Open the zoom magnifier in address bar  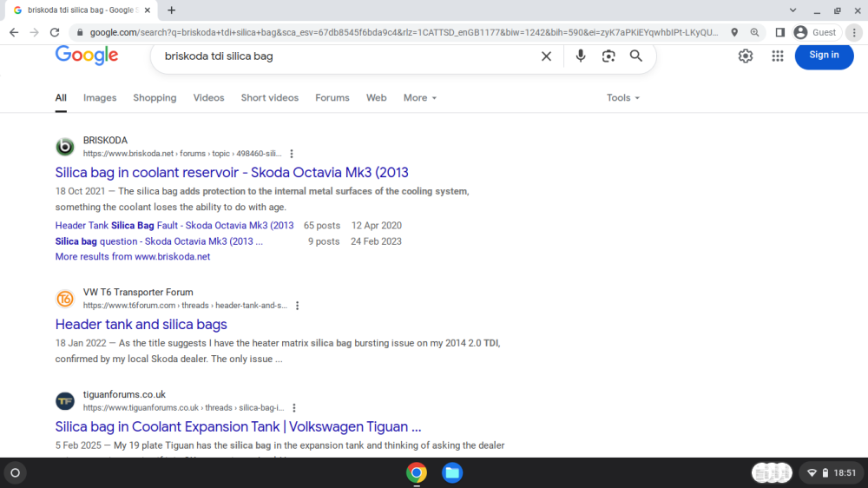pos(754,33)
